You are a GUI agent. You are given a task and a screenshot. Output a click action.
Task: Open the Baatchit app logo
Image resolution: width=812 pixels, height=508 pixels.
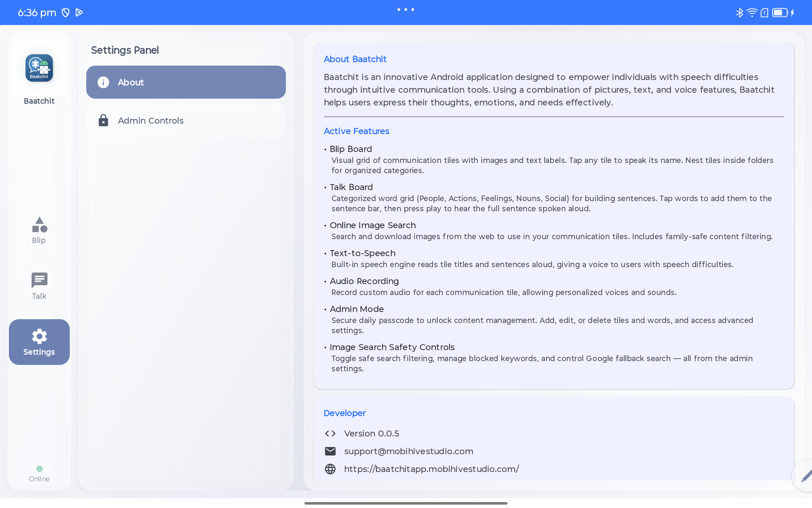click(x=39, y=68)
